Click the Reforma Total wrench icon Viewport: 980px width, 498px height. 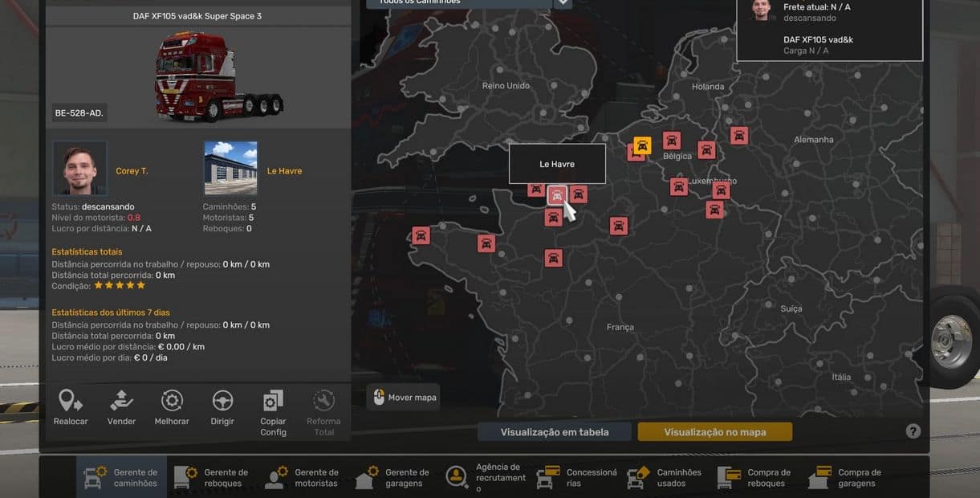[x=323, y=401]
